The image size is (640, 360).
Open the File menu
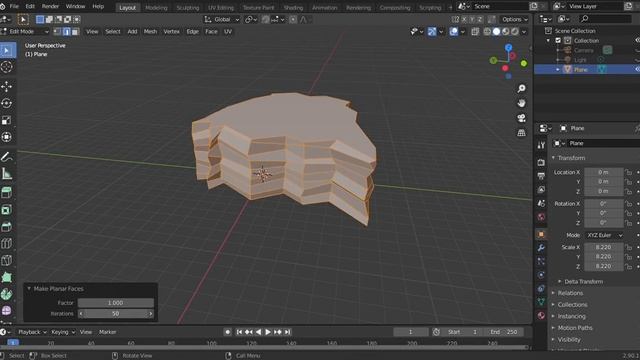(x=14, y=7)
